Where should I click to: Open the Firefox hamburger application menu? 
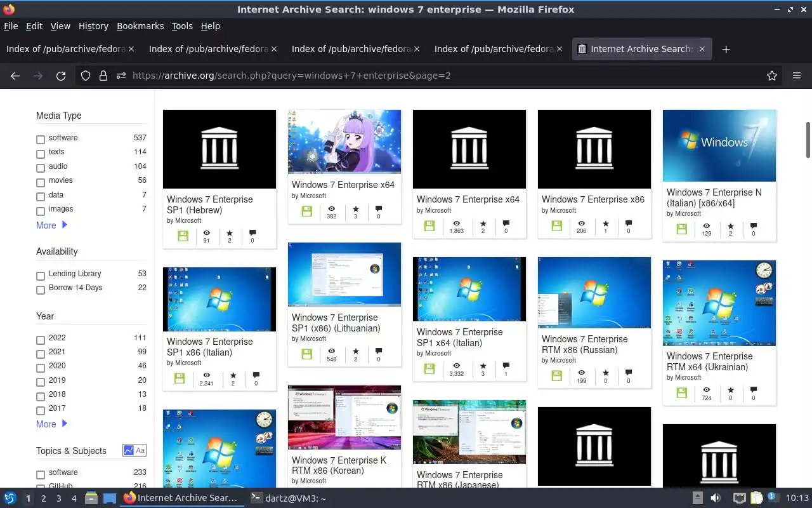[797, 76]
